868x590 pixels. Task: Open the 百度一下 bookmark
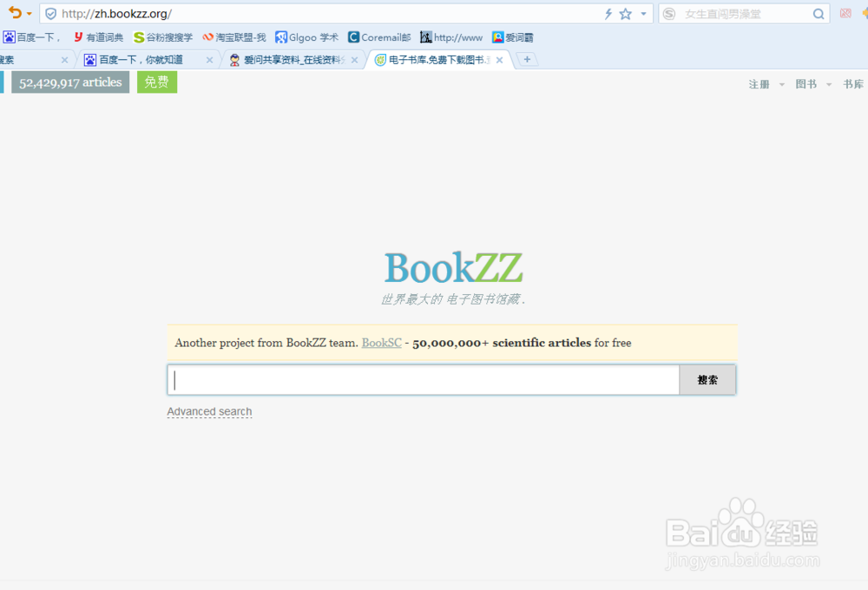[31, 37]
